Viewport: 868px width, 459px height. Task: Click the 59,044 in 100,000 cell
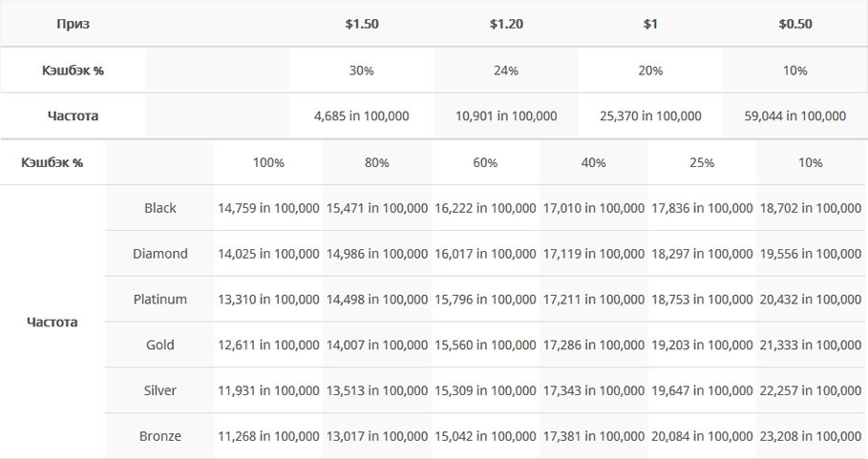click(x=794, y=116)
